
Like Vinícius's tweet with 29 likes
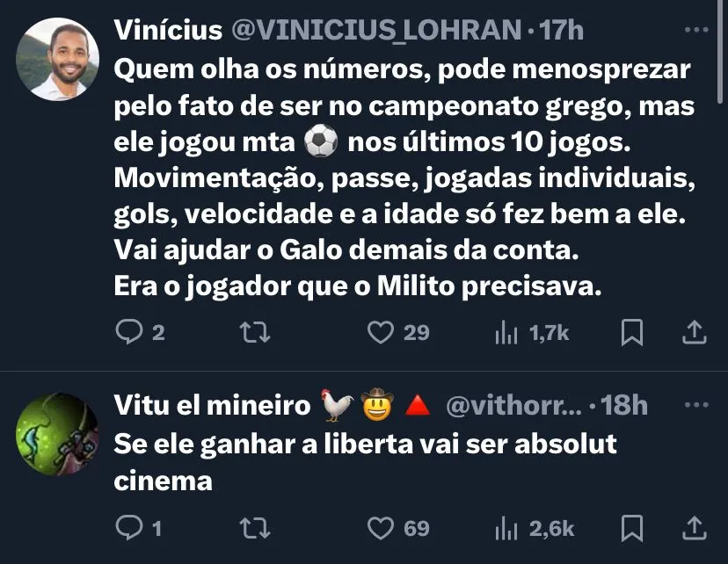coord(380,332)
